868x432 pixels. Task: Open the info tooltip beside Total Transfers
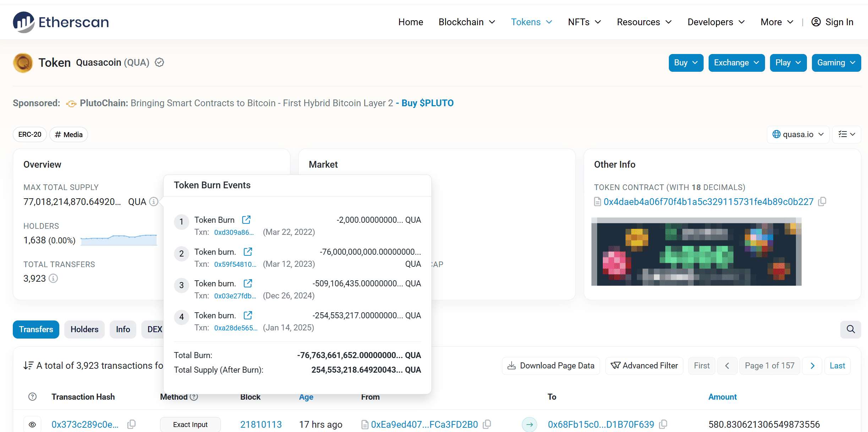tap(54, 278)
